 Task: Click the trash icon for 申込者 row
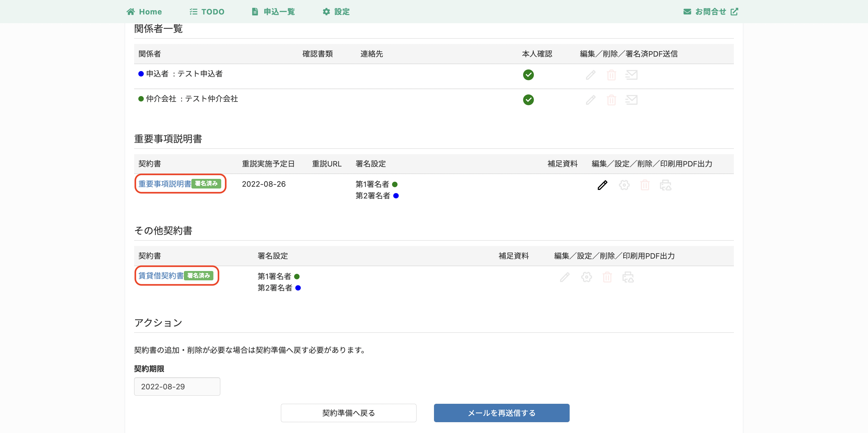[x=611, y=75]
